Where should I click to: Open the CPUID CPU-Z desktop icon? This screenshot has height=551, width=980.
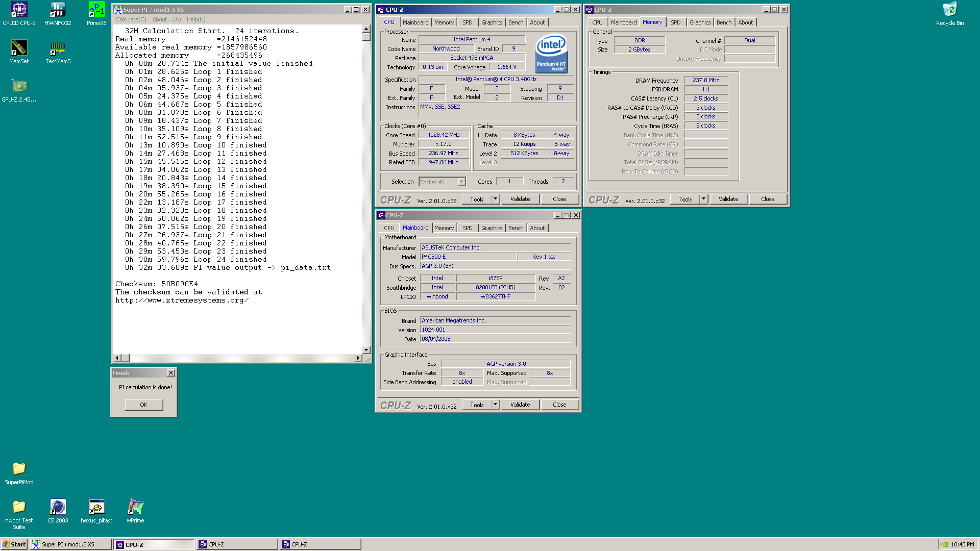pos(19,14)
